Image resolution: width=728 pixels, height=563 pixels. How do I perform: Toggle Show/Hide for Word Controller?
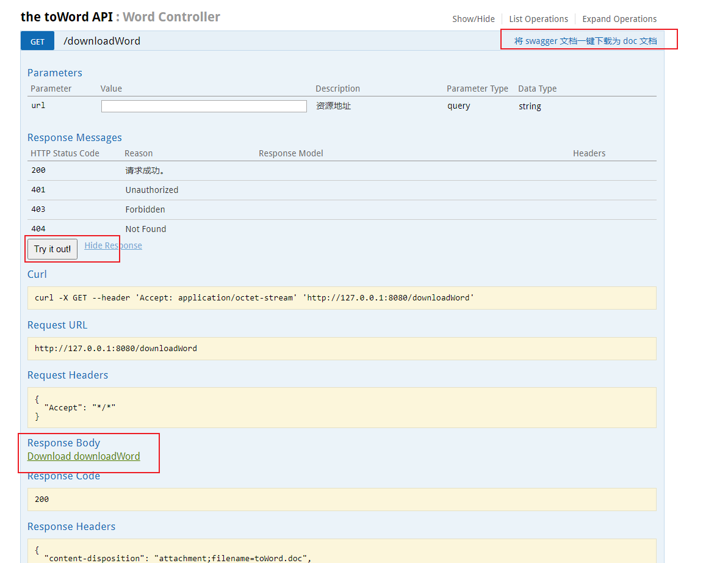pos(473,19)
